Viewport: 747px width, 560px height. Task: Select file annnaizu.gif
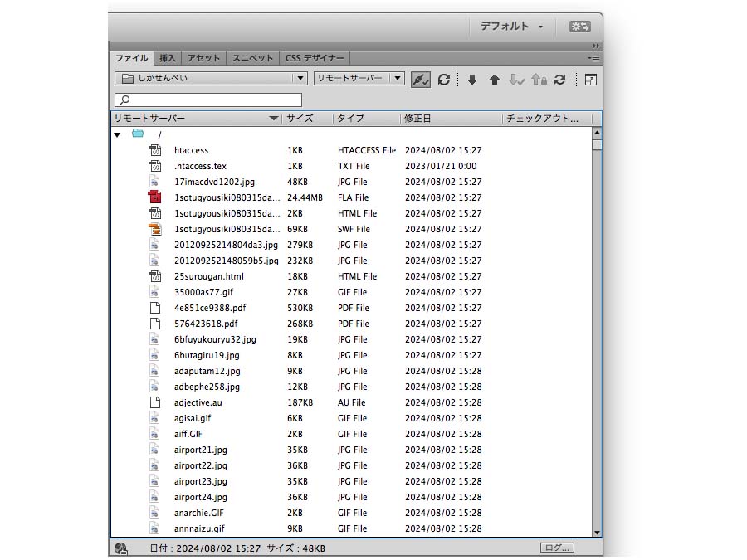199,528
